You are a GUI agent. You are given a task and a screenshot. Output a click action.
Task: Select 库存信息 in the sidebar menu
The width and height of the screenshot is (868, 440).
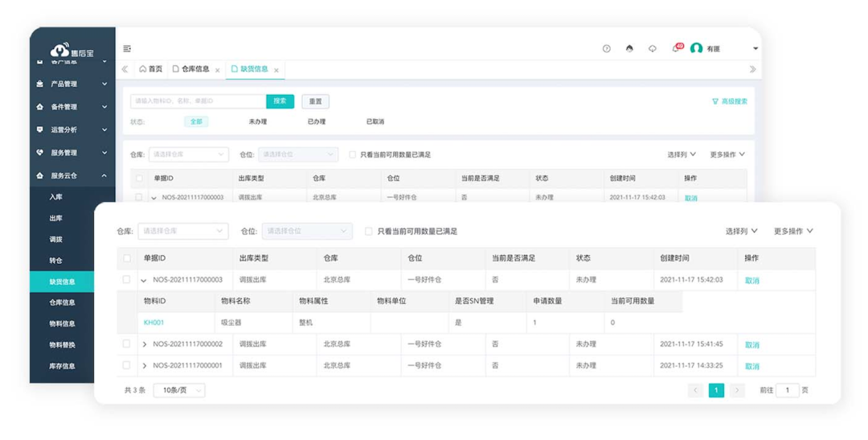click(x=63, y=366)
